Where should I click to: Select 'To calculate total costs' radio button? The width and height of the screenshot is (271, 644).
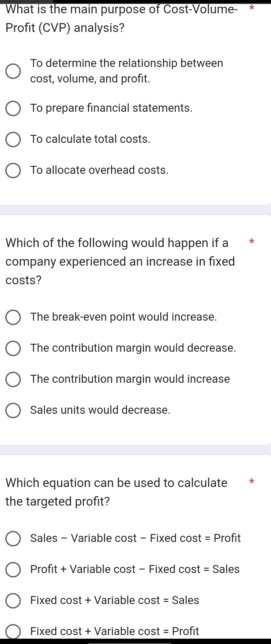13,139
